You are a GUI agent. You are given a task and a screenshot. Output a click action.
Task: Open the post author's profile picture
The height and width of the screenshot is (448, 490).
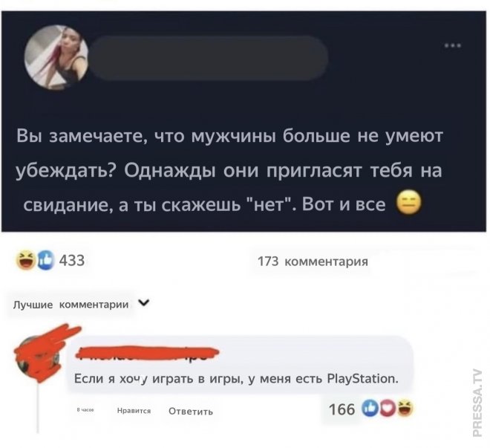pyautogui.click(x=56, y=57)
